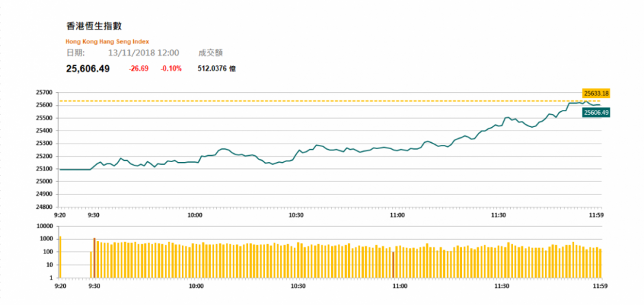Image resolution: width=644 pixels, height=305 pixels.
Task: Click the 25000 y-axis label
Action: (x=45, y=181)
